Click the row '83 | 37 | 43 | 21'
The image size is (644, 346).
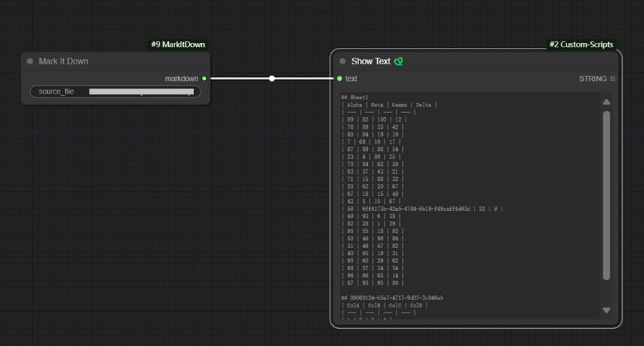[373, 172]
